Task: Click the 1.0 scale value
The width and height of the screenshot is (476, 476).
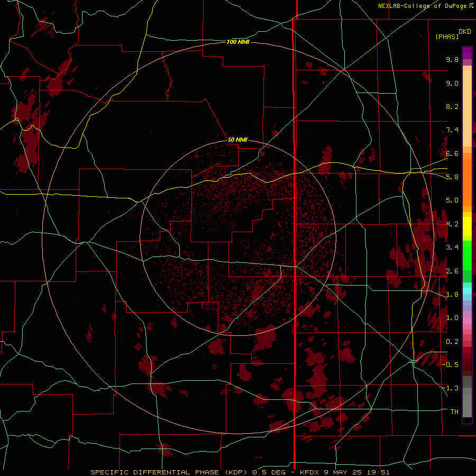Action: 452,318
